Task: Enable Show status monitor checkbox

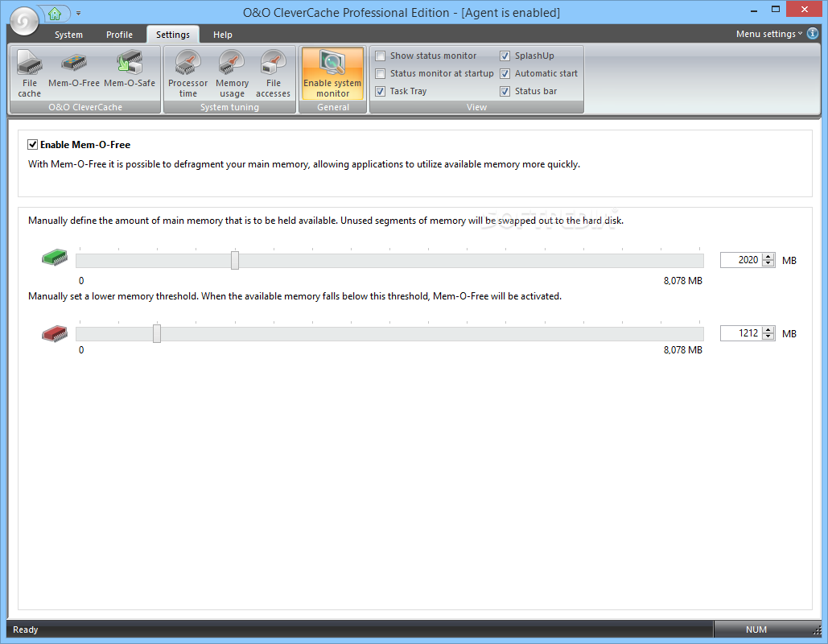Action: tap(380, 56)
